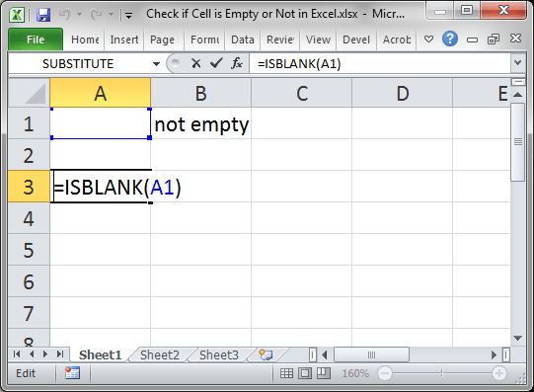Open the Developer ribbon tab
Viewport: 534px width, 392px height.
point(356,39)
